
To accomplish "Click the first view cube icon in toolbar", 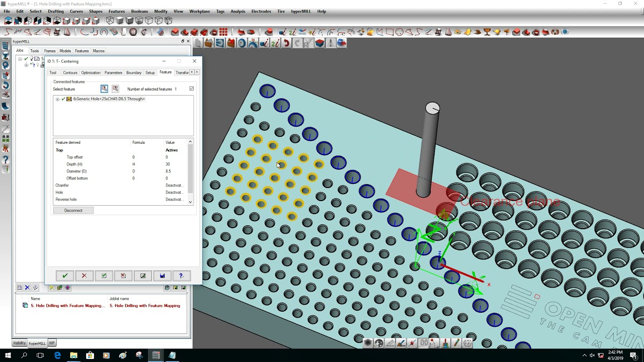I will pyautogui.click(x=8, y=21).
